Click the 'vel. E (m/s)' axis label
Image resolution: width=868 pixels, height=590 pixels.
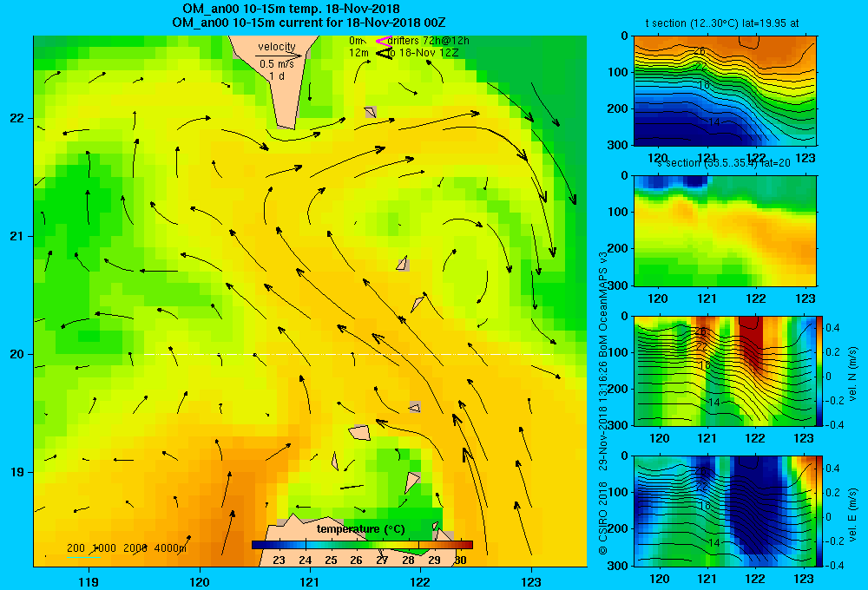point(852,515)
